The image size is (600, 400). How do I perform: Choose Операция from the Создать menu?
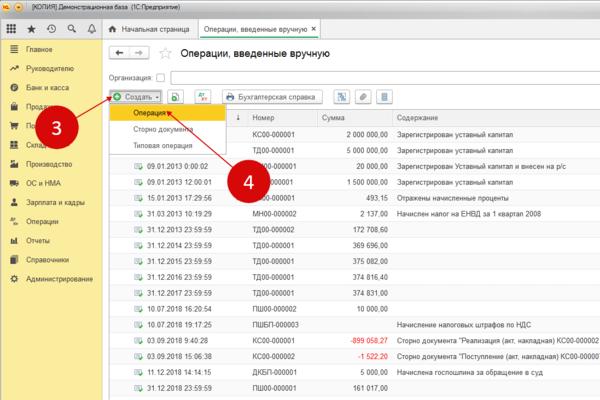167,113
